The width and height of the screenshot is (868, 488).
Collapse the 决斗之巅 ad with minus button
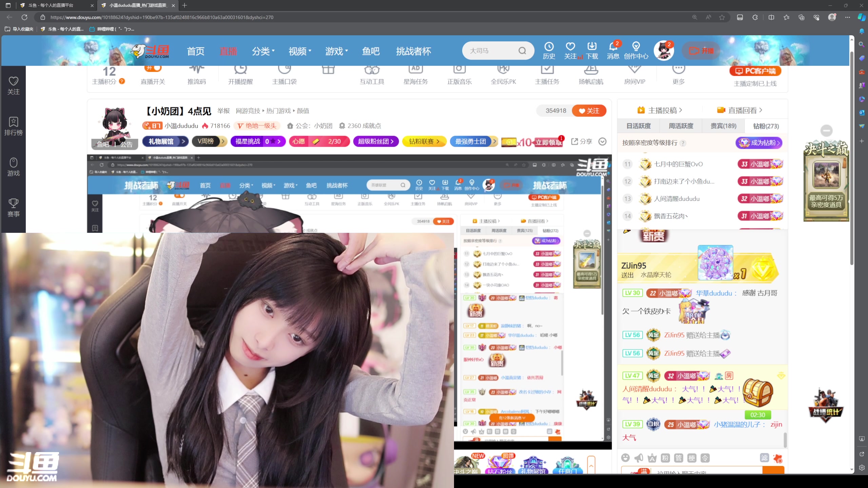click(x=826, y=130)
